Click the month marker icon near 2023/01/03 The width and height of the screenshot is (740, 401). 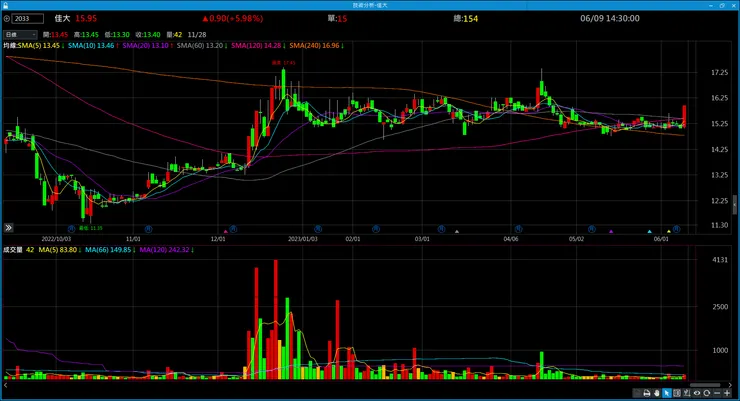point(318,229)
